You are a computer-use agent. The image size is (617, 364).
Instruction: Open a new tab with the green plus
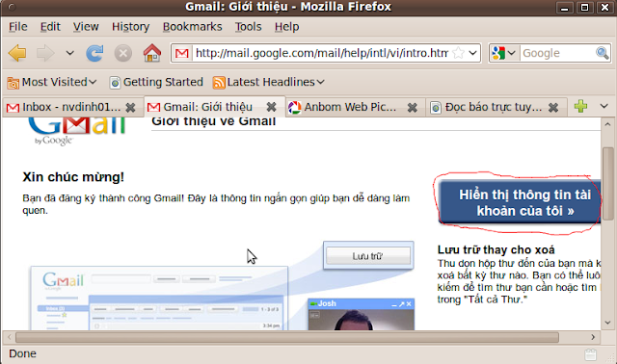pos(580,106)
